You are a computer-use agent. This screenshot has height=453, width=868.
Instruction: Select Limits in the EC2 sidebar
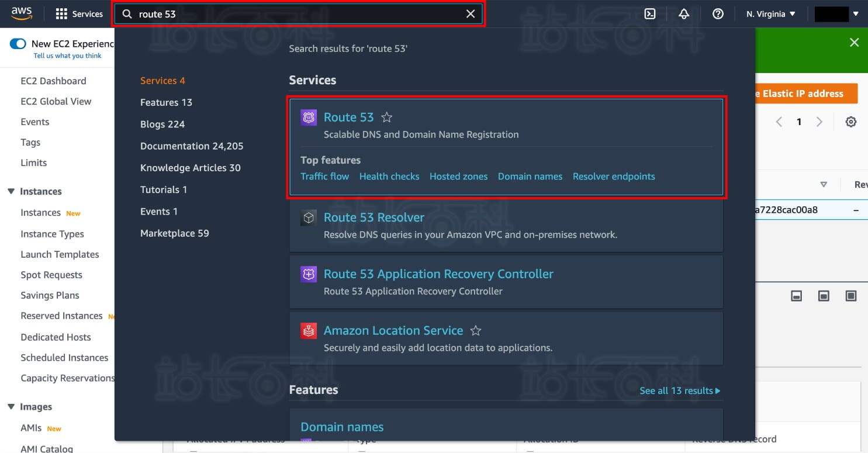[34, 162]
